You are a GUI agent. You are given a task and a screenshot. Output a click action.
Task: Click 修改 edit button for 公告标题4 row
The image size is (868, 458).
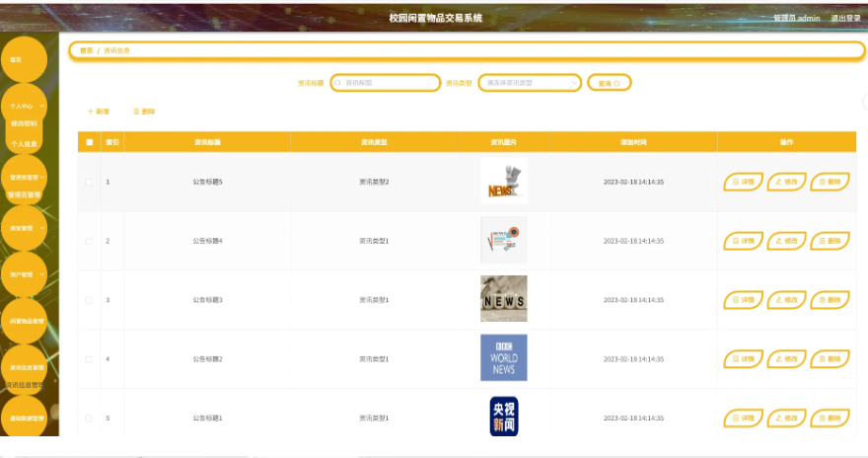coord(786,241)
